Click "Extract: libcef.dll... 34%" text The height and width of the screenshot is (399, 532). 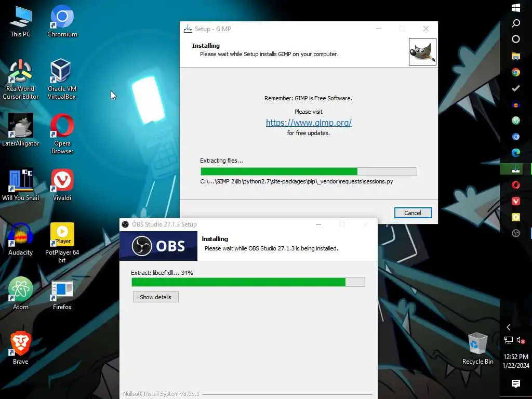click(162, 272)
